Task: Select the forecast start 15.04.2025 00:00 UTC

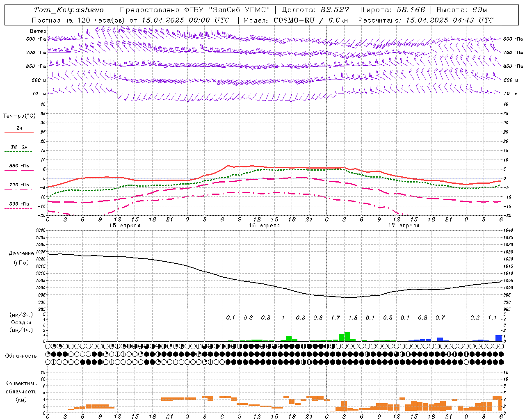Action: coord(185,20)
